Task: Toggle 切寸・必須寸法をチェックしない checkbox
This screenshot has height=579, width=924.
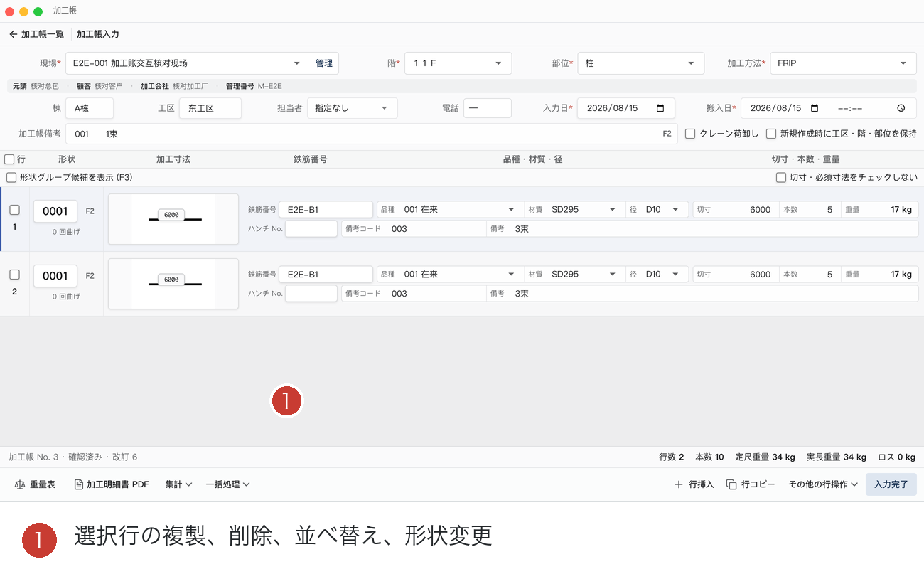Action: click(x=781, y=177)
